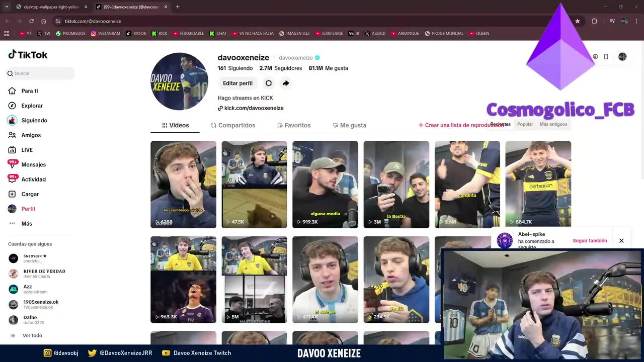Open the video with 884.7K views
Viewport: 644px width, 362px height.
pos(538,185)
